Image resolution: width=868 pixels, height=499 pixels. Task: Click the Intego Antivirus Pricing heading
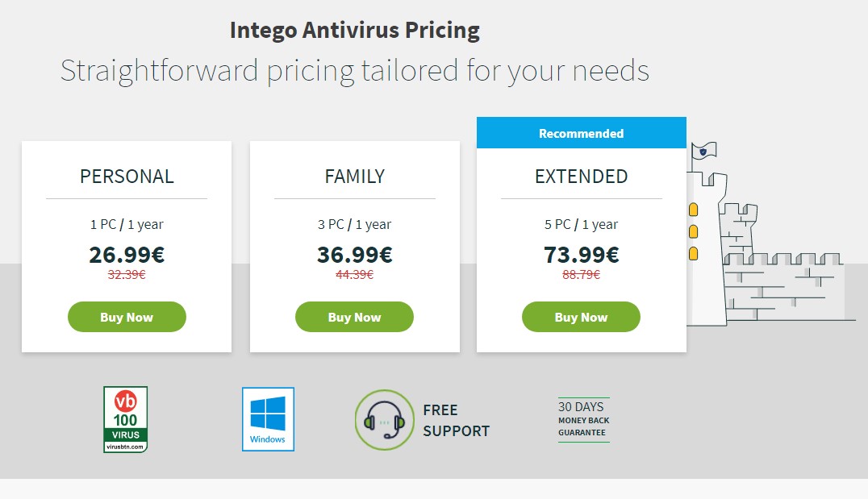tap(354, 31)
